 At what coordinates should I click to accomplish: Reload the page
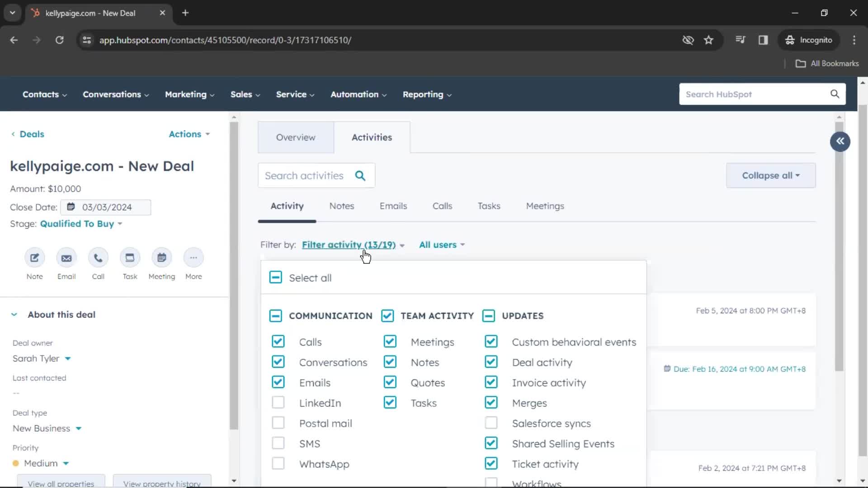(59, 40)
